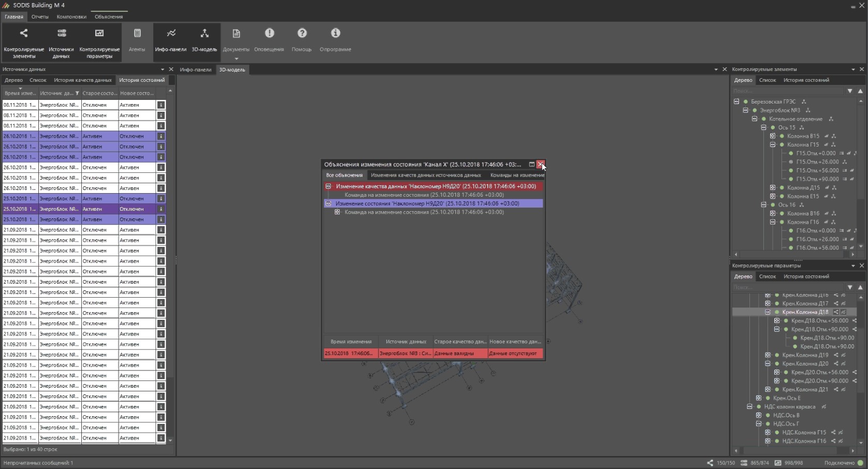Collapse the Энергоблок №3 tree node
Image resolution: width=868 pixels, height=469 pixels.
(746, 110)
